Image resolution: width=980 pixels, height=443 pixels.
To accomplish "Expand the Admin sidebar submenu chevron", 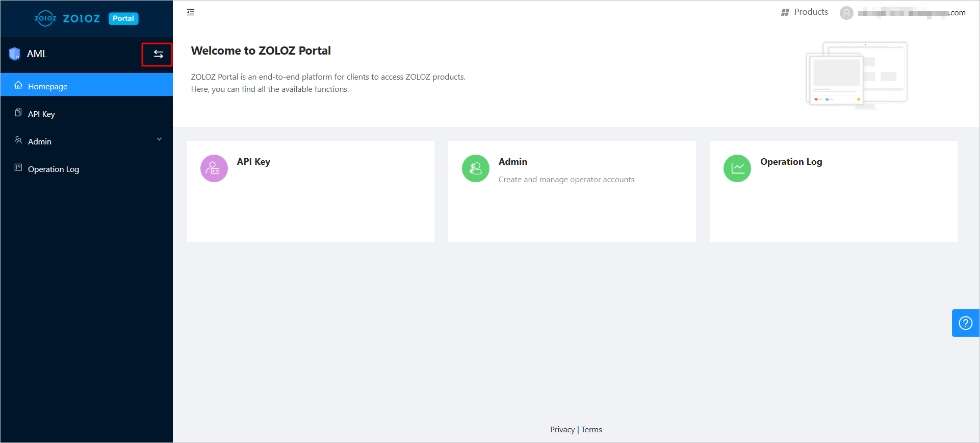I will click(159, 139).
